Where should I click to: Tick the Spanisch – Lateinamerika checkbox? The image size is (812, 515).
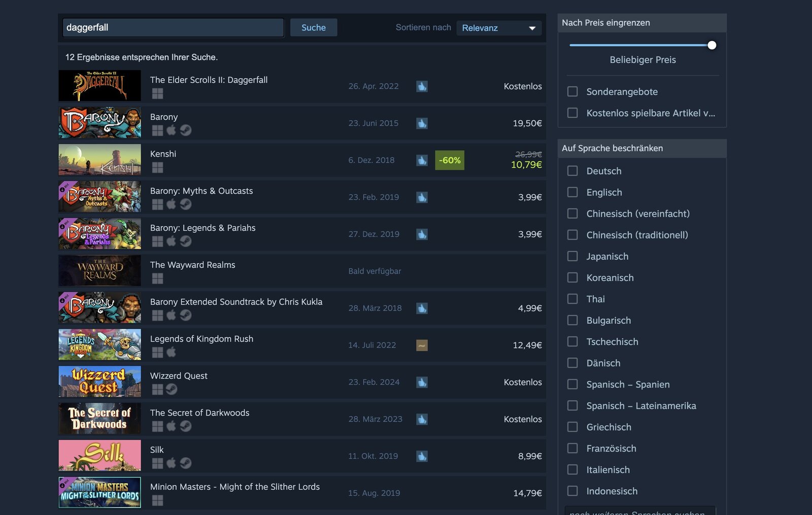(572, 405)
